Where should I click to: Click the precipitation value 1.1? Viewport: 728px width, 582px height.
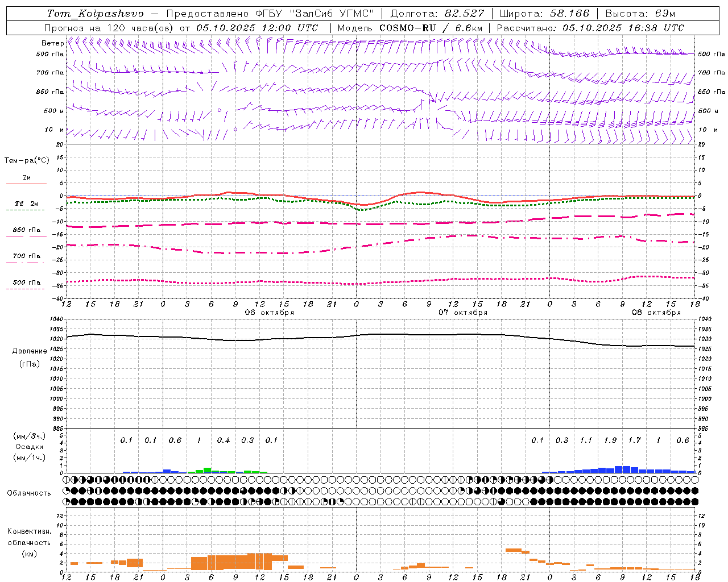(586, 440)
